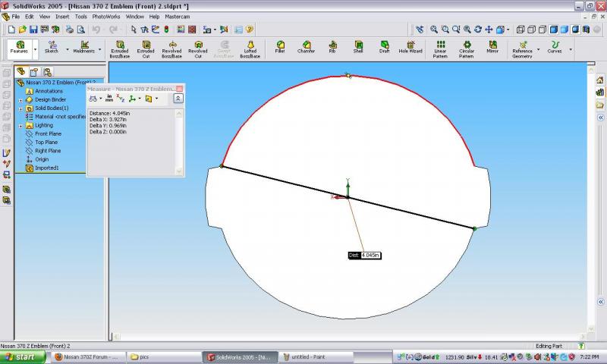Select the Fillet tool

[280, 47]
